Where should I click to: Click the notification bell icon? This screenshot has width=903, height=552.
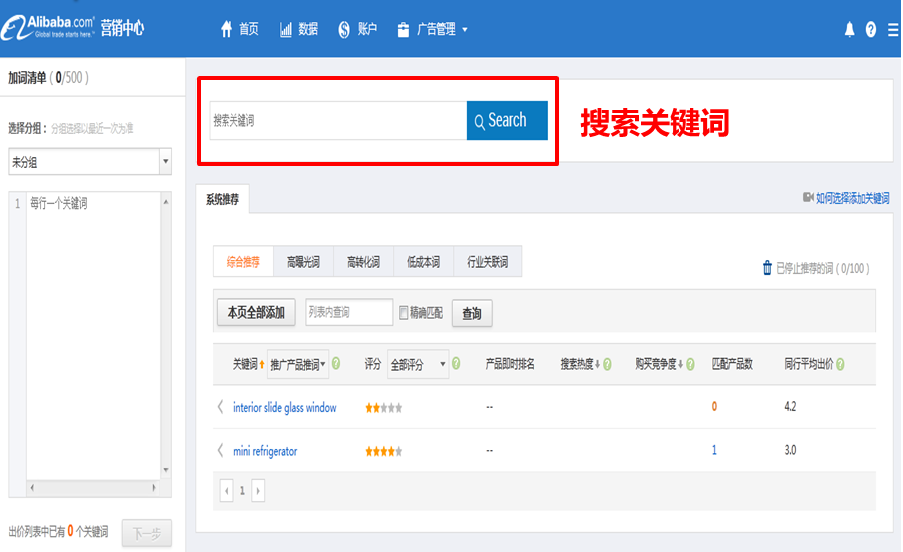(x=850, y=30)
